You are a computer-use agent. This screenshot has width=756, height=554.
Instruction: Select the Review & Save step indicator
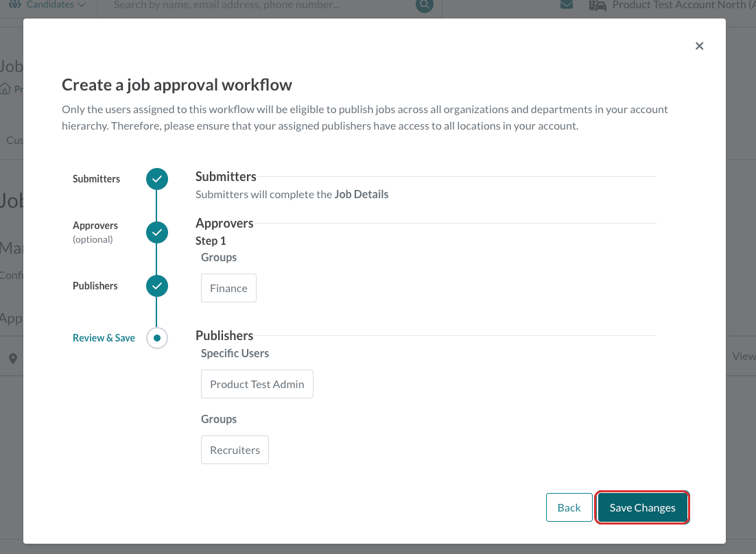(x=157, y=338)
